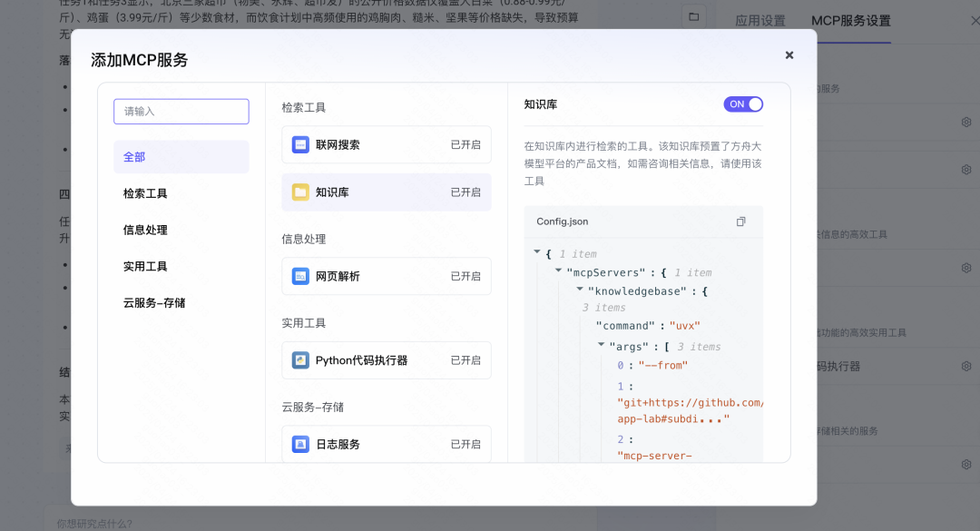Screen dimensions: 980x531
Task: Click the gear icon in the bottom-right panel
Action: point(965,464)
